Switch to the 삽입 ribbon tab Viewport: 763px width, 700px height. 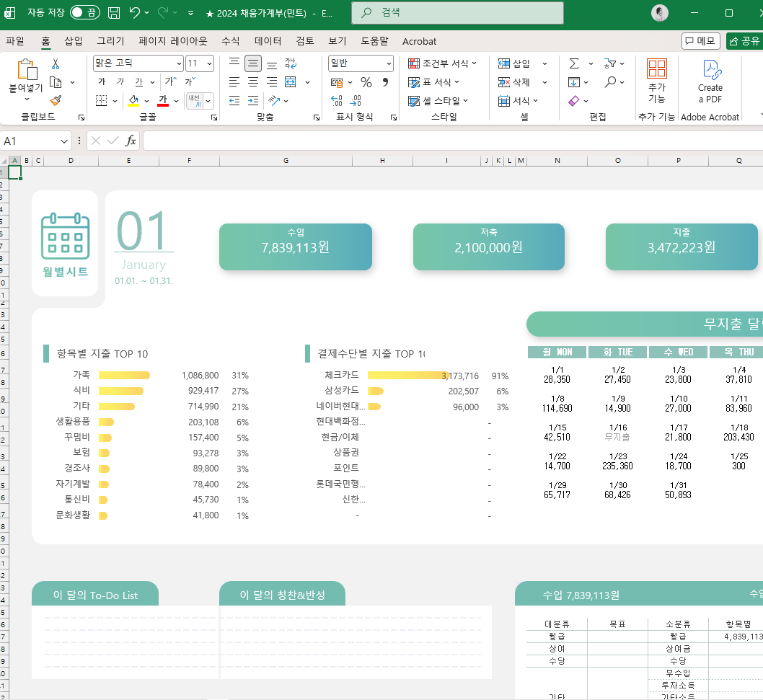74,41
